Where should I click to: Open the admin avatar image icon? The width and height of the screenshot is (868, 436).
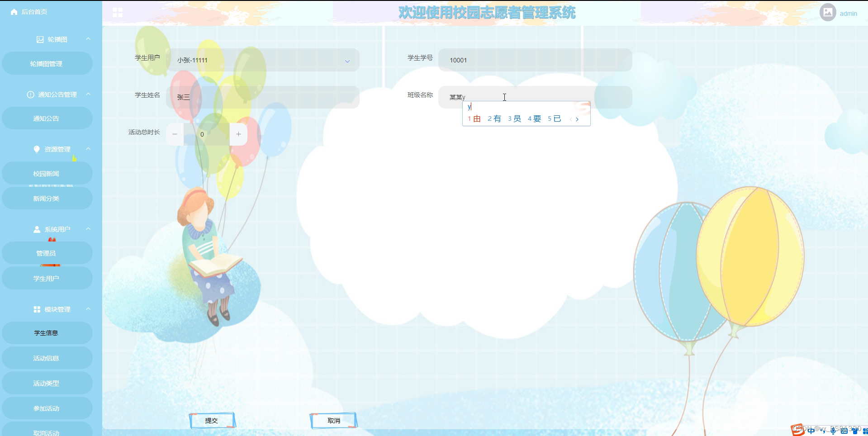coord(828,12)
